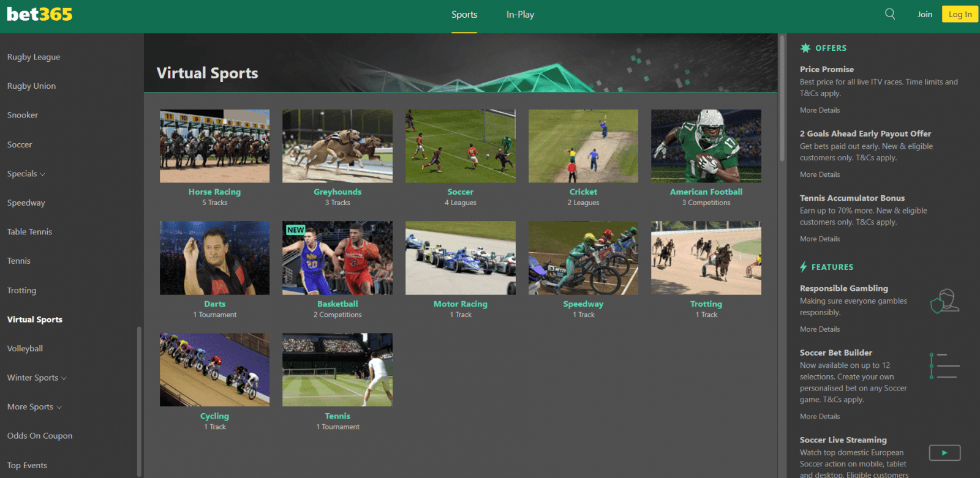980x478 pixels.
Task: Open More Details under Tennis Accumulator Bonus
Action: (x=820, y=239)
